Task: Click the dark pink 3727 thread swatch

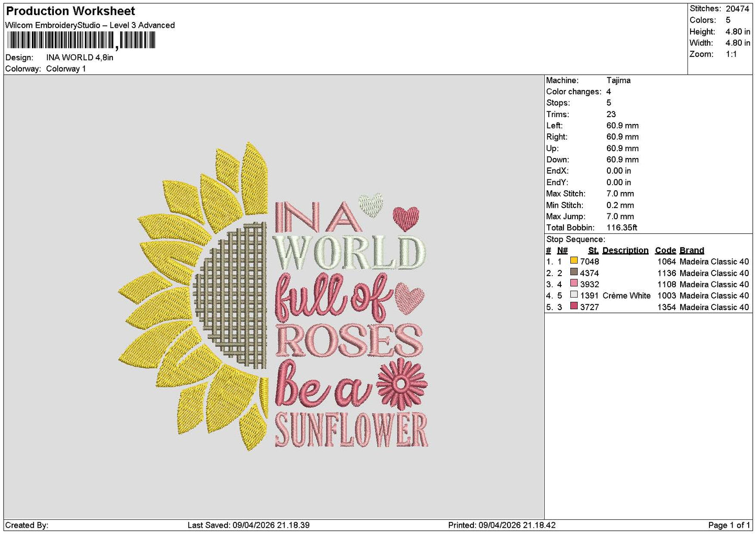Action: [x=574, y=306]
